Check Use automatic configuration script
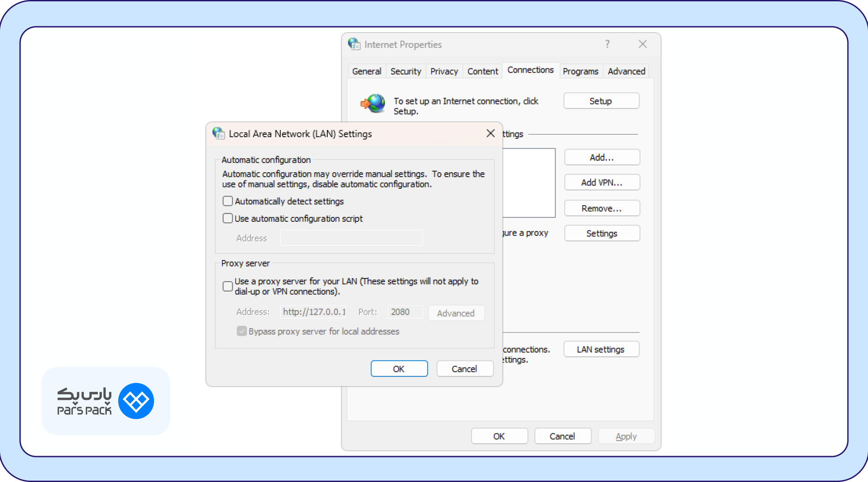868x482 pixels. (228, 218)
